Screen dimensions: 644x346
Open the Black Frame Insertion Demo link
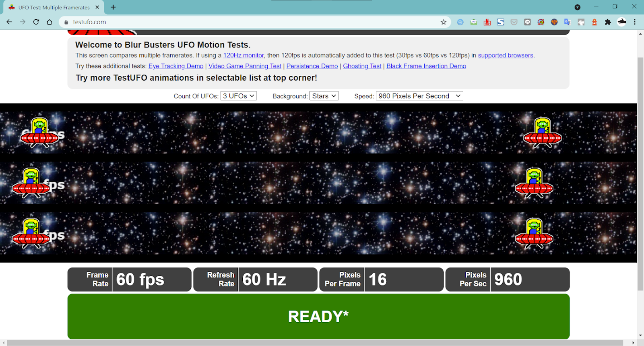point(426,66)
